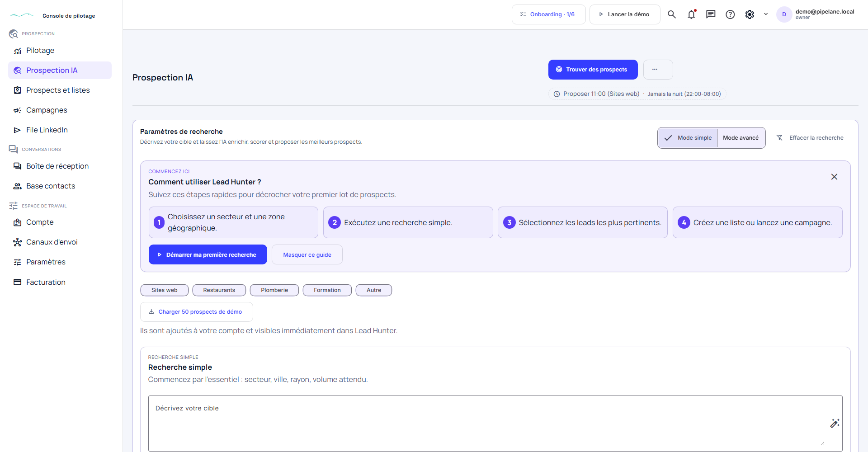Switch to Mode avancé
Image resolution: width=868 pixels, height=452 pixels.
(x=741, y=138)
